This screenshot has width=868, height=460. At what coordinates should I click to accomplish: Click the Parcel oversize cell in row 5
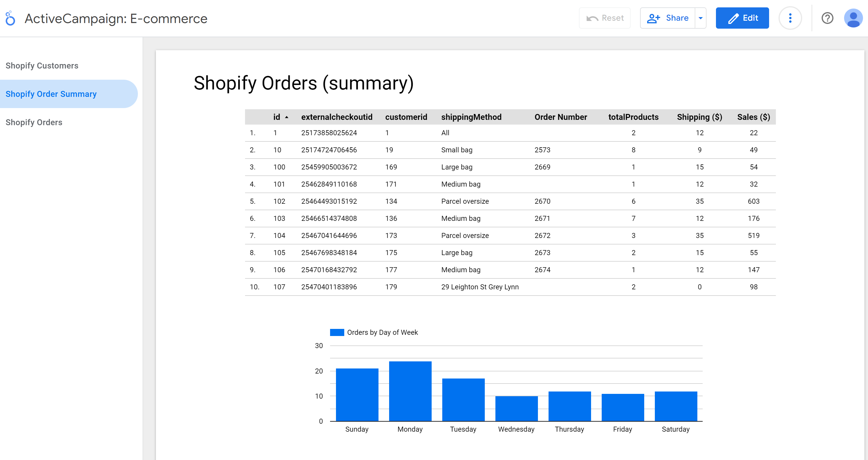click(465, 202)
